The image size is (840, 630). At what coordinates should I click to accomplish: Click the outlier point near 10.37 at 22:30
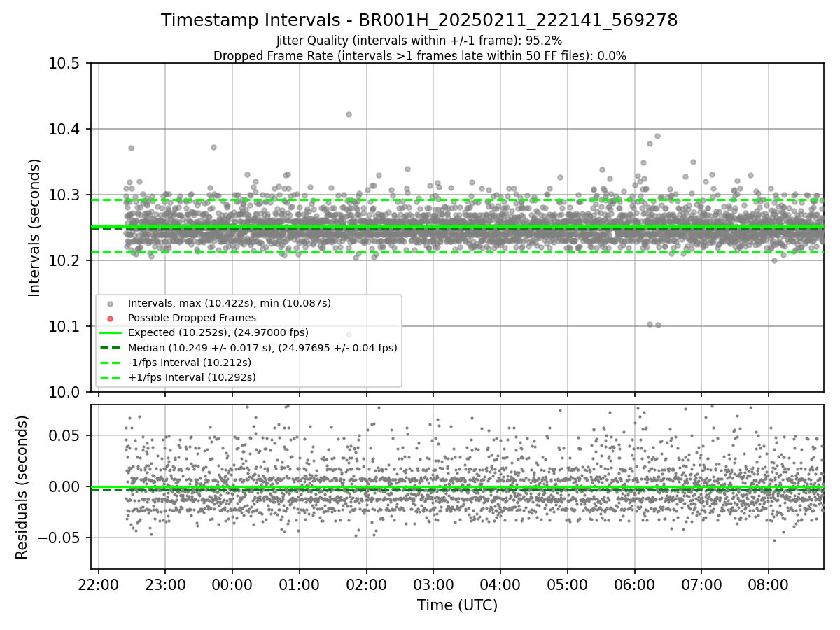131,148
